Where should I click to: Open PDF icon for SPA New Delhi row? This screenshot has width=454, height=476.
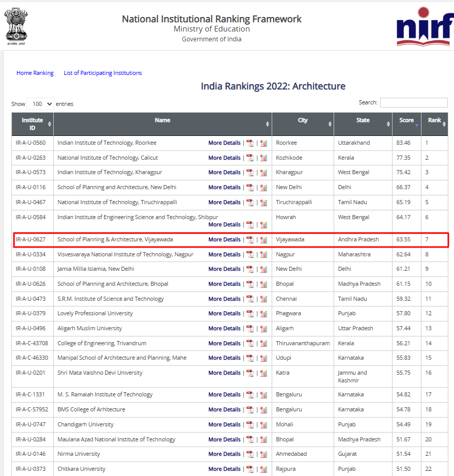[250, 188]
